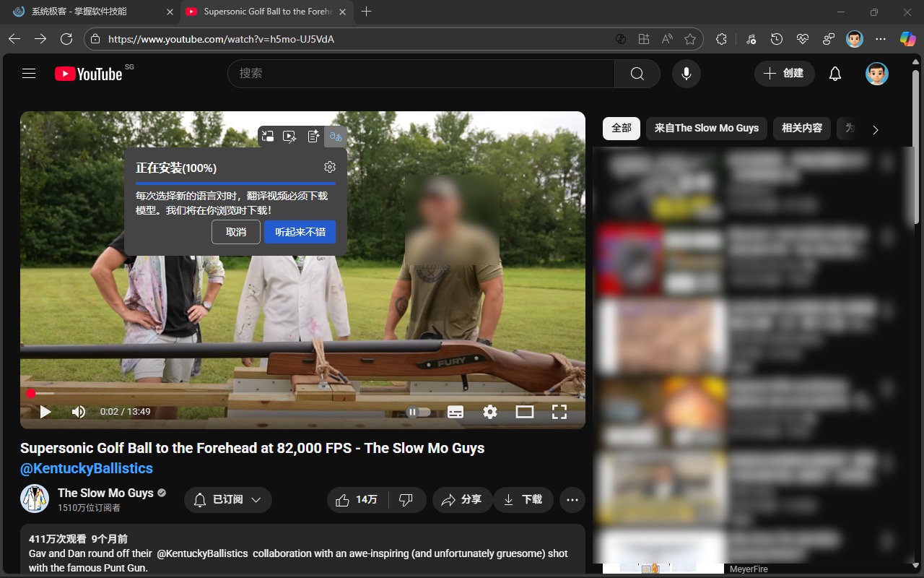This screenshot has height=578, width=924.
Task: Switch to the 系统极客 browser tab
Action: 90,12
